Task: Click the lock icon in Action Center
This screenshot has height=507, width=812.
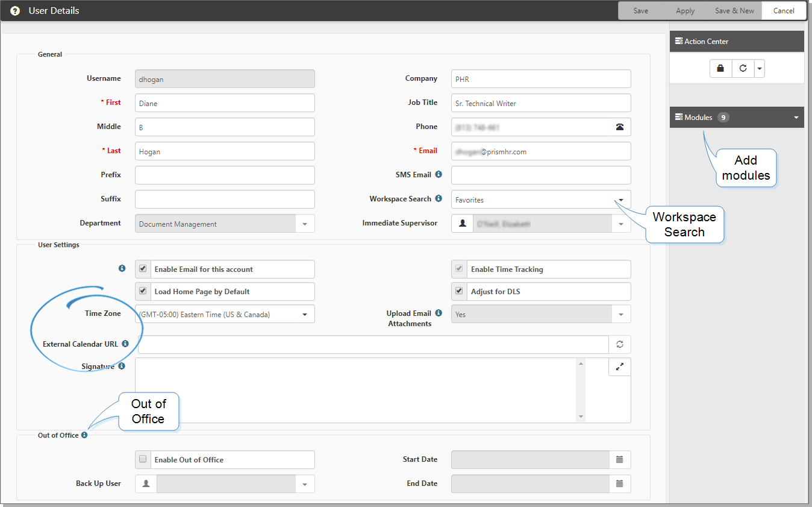Action: coord(720,69)
